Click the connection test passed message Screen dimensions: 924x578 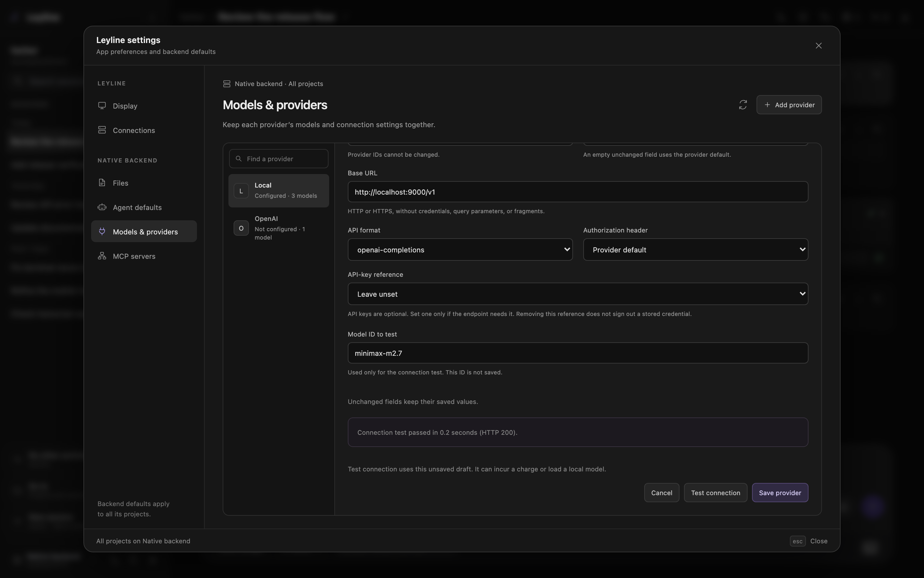pos(578,432)
